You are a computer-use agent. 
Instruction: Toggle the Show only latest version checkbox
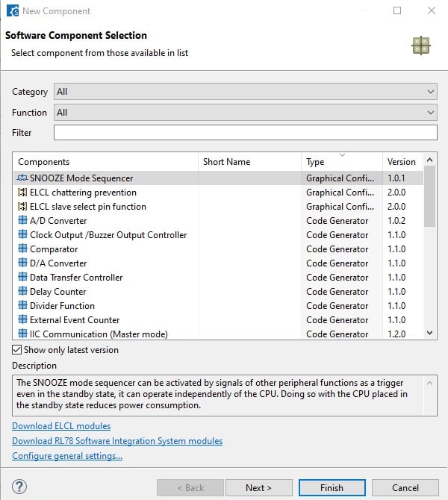17,350
